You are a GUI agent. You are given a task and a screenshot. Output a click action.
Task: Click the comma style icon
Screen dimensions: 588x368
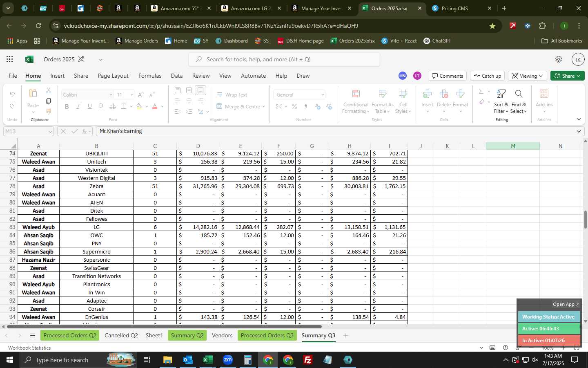point(305,106)
